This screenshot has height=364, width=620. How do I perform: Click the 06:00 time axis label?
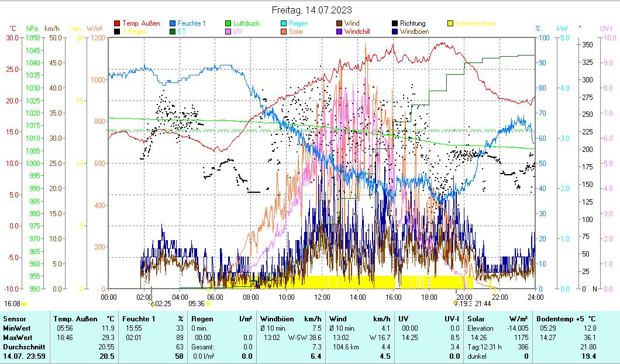(215, 297)
